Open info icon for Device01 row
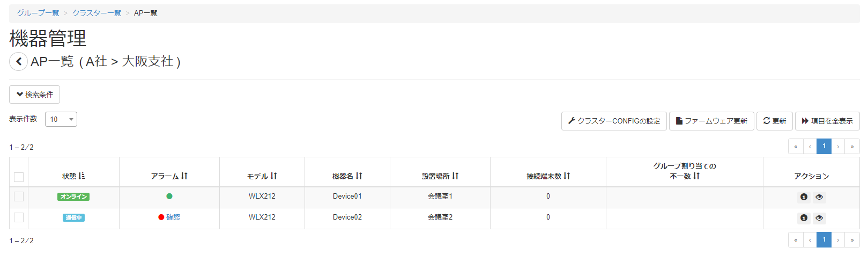This screenshot has height=262, width=868. [804, 197]
